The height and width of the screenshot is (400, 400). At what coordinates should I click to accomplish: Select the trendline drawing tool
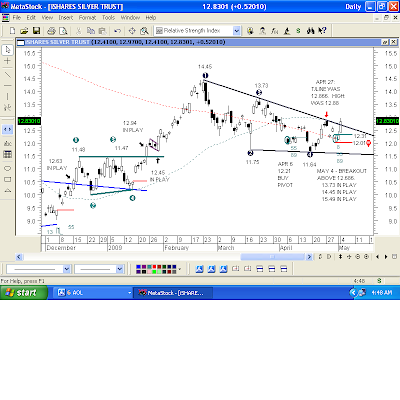pyautogui.click(x=7, y=75)
